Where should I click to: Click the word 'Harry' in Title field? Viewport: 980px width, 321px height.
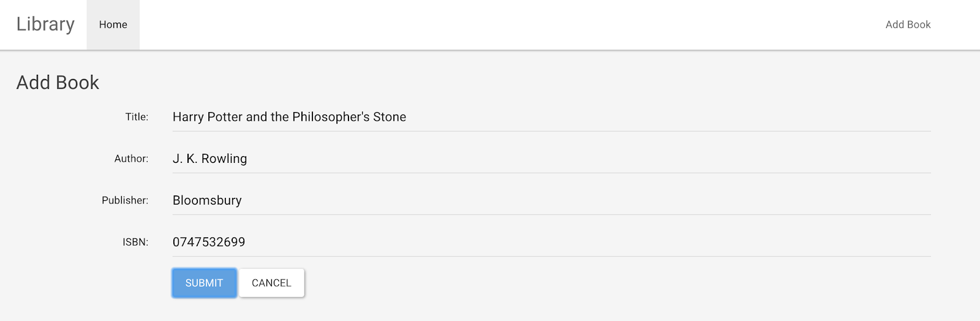(188, 117)
